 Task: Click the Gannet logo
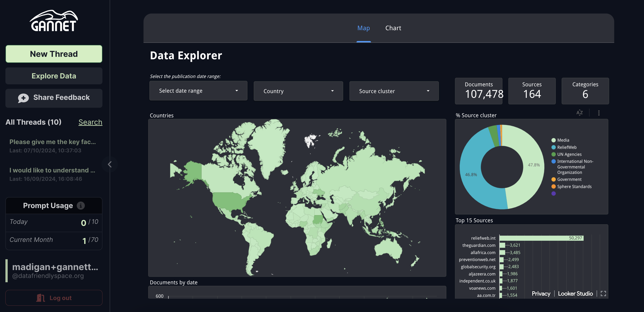(54, 21)
